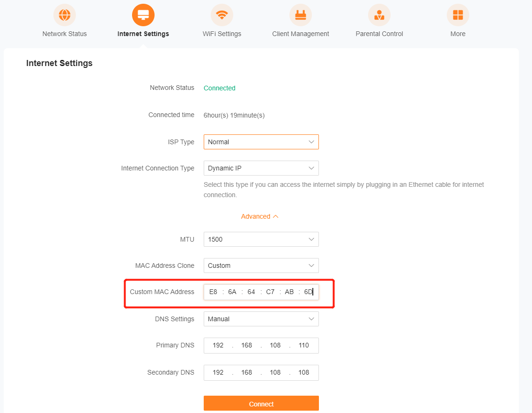Screen dimensions: 532x413
Task: Open Parental Control via its person icon
Action: point(379,15)
